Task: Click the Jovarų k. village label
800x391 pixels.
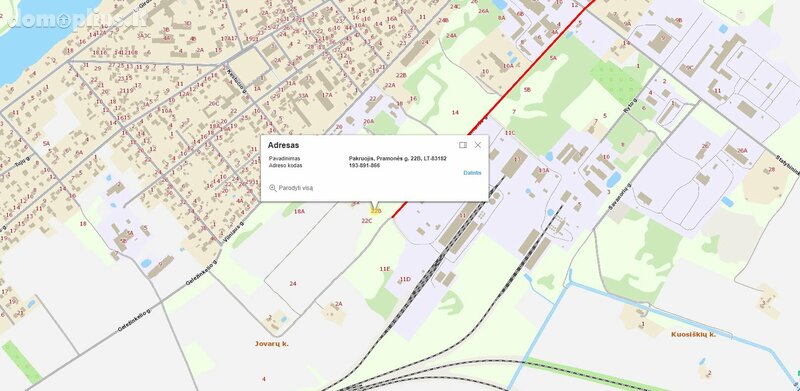Action: [272, 344]
